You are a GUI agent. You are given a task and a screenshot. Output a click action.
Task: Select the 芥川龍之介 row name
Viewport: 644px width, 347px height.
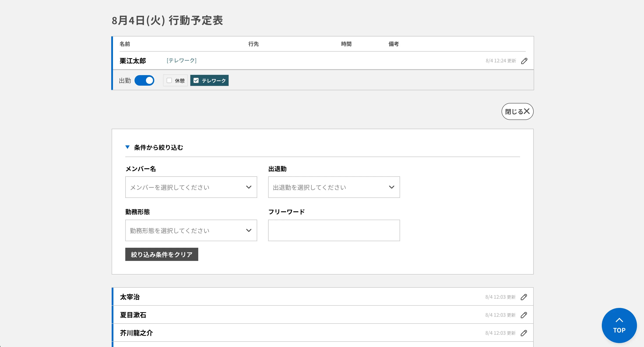[x=136, y=333]
